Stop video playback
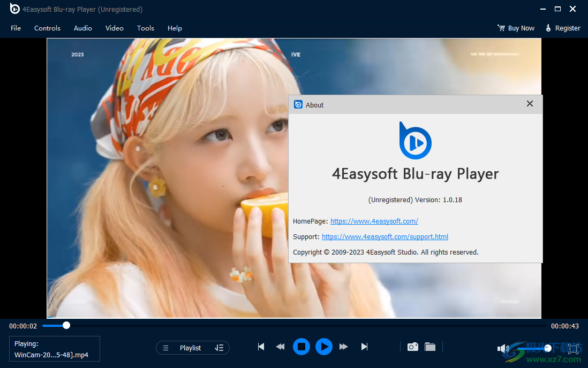 (301, 347)
